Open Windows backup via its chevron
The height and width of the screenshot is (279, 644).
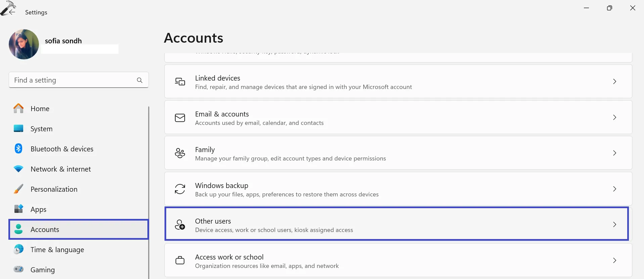[x=614, y=189]
